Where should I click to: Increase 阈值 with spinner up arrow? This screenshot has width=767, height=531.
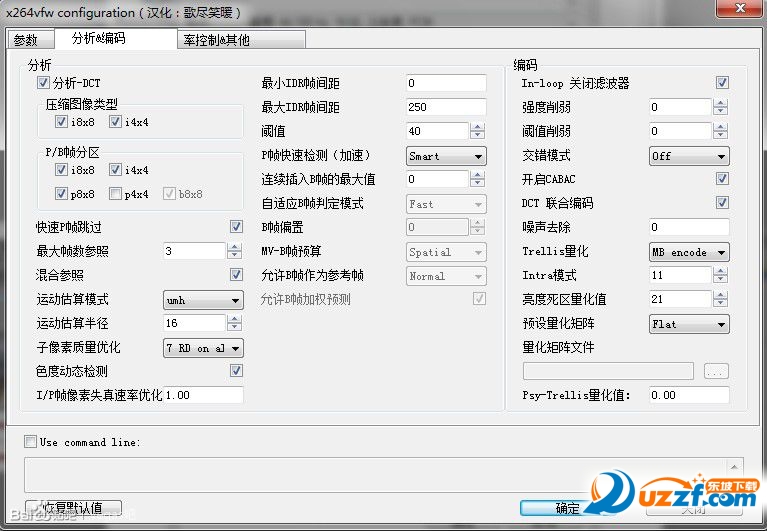(x=477, y=127)
